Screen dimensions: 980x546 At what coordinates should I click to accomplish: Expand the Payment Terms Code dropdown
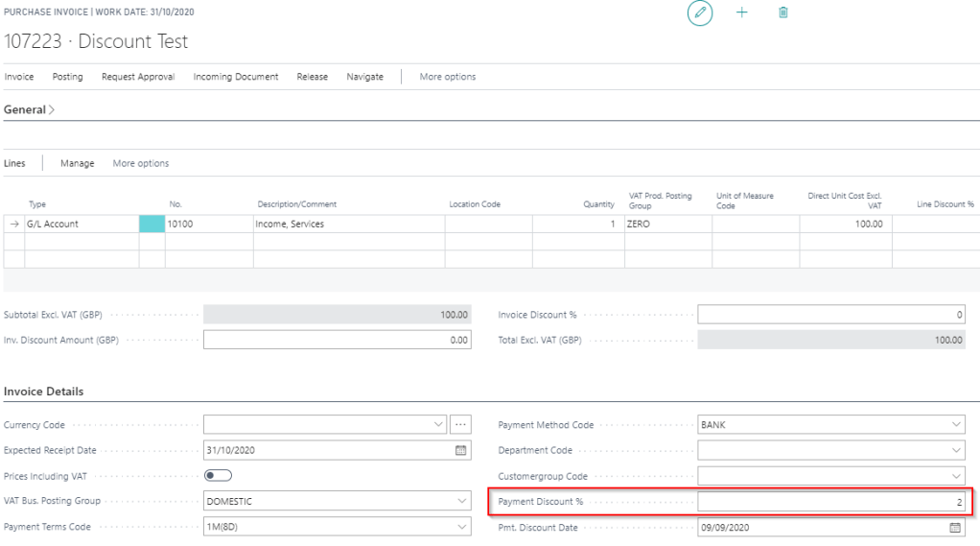coord(461,527)
